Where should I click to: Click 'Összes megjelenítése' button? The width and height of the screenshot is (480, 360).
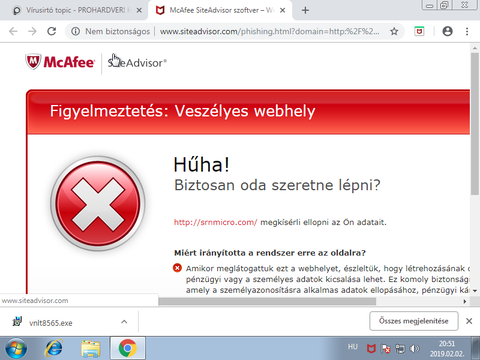coord(414,321)
